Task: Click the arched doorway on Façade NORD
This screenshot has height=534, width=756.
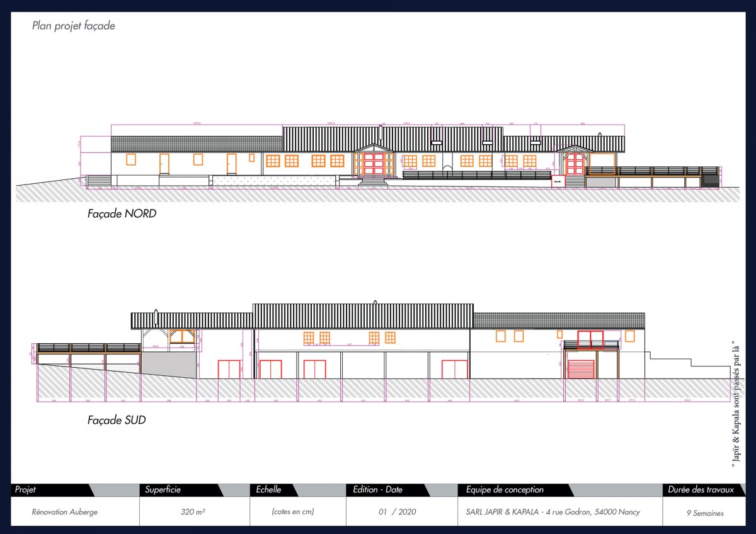Action: click(x=447, y=169)
